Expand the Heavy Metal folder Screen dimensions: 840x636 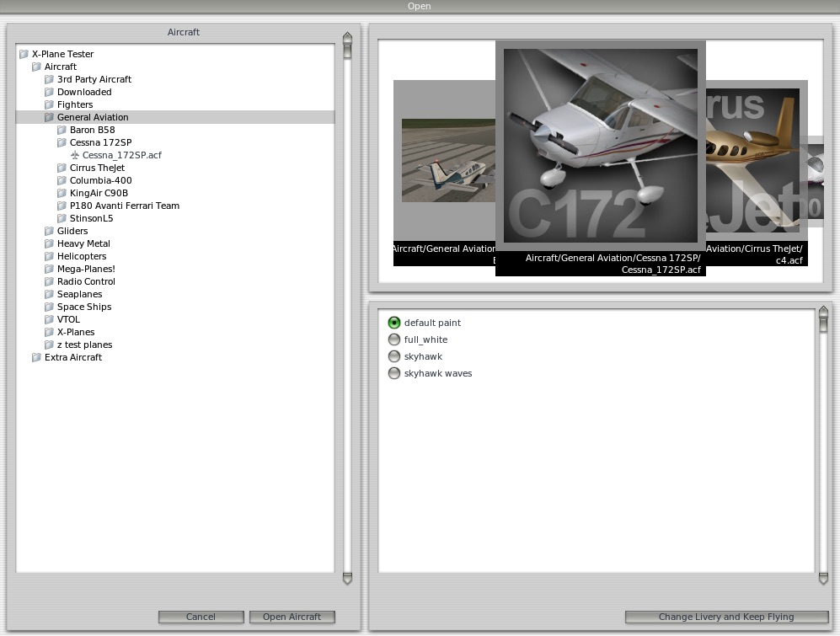[x=83, y=243]
